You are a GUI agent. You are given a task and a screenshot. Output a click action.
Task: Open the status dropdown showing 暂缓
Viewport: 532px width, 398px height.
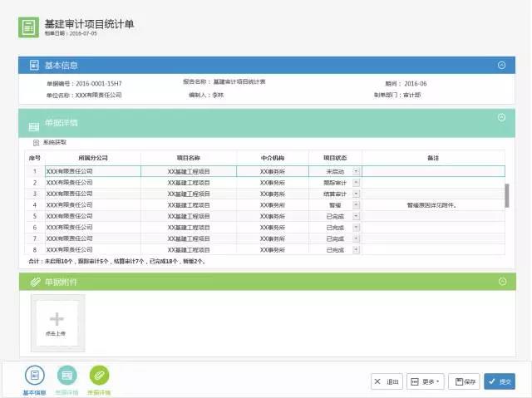point(357,204)
